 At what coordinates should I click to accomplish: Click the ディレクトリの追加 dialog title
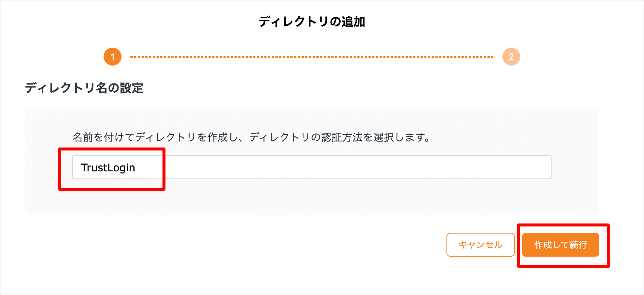(x=312, y=22)
